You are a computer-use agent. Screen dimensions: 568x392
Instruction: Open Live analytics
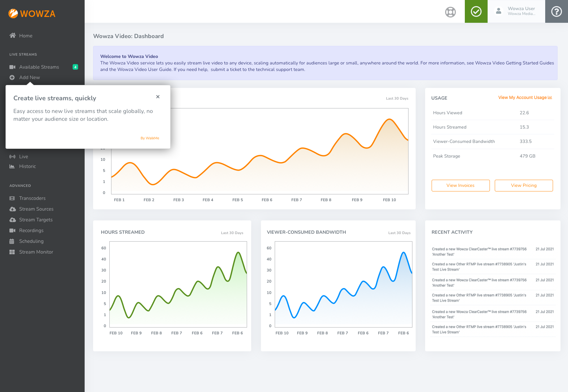[23, 157]
